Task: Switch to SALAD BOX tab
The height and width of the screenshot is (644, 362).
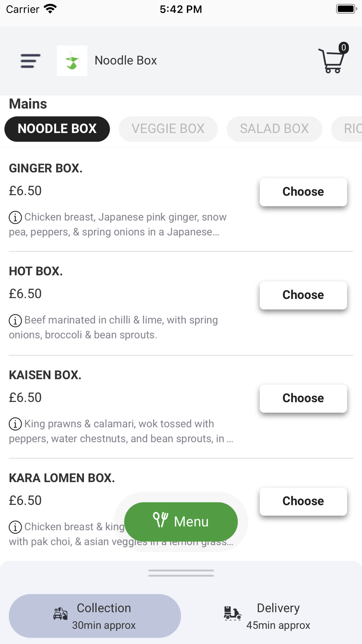Action: [x=274, y=129]
